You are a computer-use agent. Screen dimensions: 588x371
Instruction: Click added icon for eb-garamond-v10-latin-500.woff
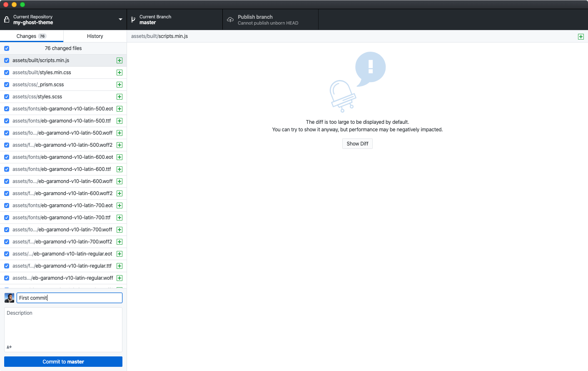click(120, 133)
